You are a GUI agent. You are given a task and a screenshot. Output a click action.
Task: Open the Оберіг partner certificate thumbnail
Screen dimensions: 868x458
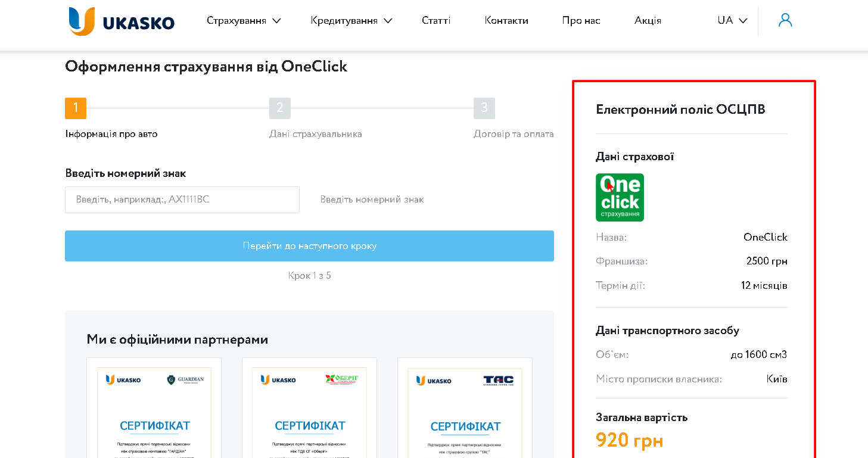(x=309, y=408)
